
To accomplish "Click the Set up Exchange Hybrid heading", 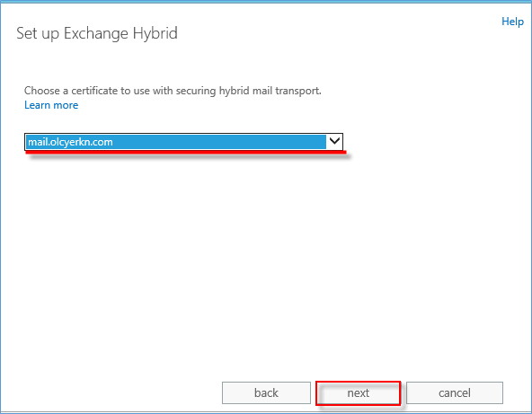I will click(x=97, y=33).
